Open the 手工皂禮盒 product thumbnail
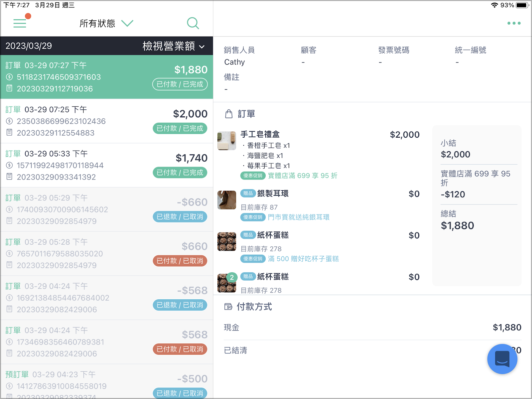The image size is (532, 399). [x=227, y=141]
